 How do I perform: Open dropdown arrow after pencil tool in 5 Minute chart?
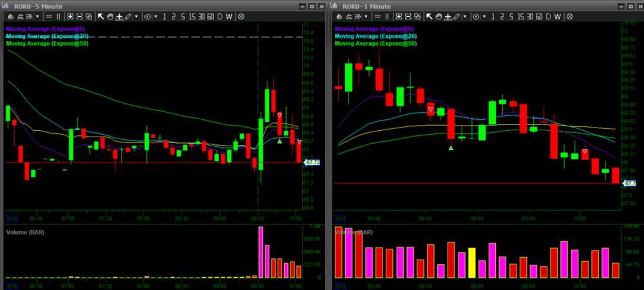pyautogui.click(x=137, y=16)
